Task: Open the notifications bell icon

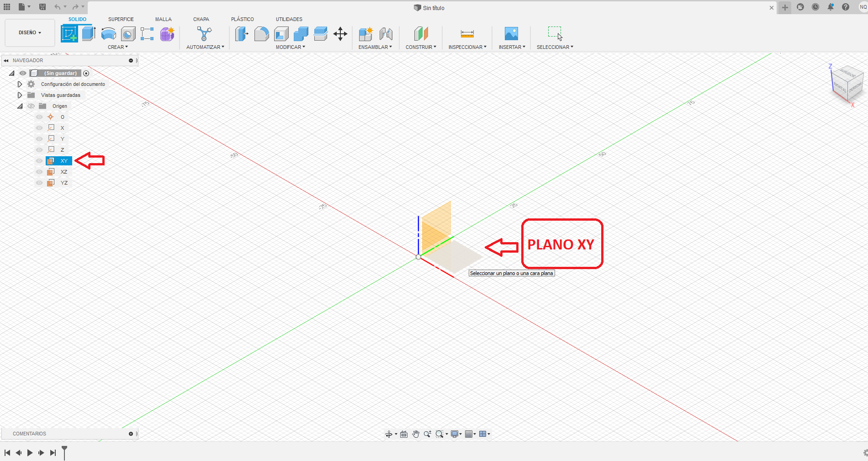Action: tap(831, 7)
